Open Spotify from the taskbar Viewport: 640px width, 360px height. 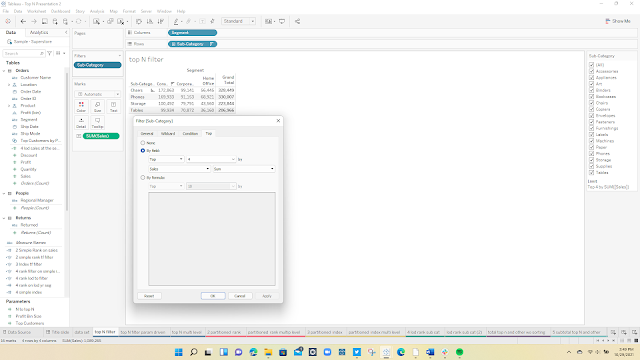coord(460,352)
